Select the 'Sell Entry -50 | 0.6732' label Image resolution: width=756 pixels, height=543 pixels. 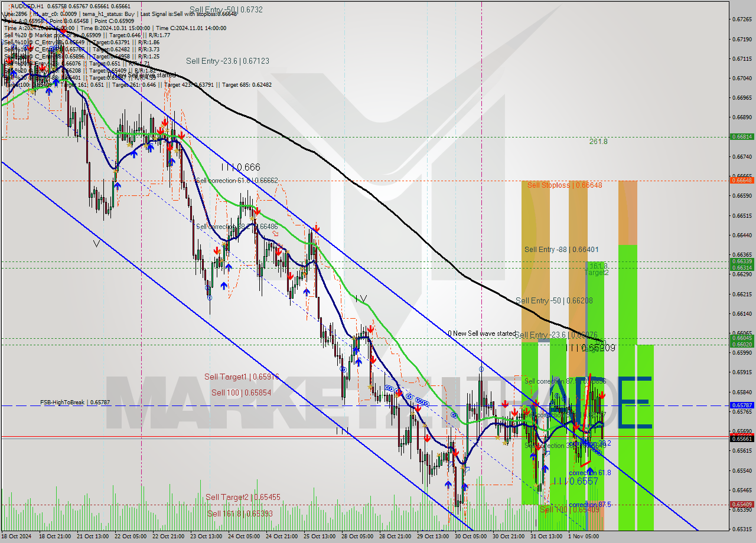pyautogui.click(x=226, y=9)
